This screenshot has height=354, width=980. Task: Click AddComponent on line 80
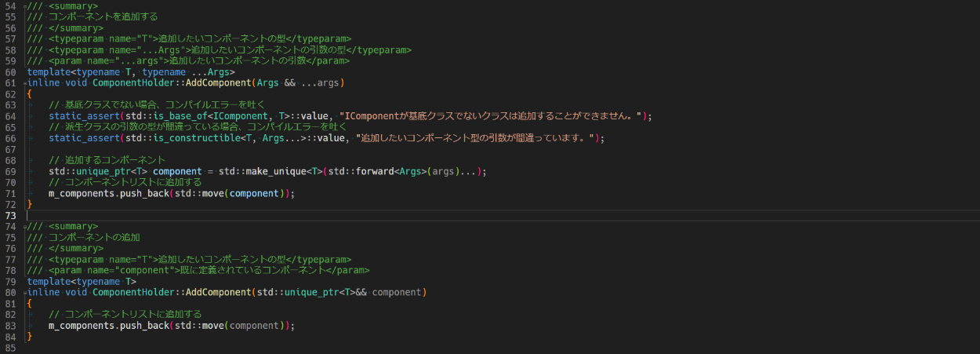point(218,292)
